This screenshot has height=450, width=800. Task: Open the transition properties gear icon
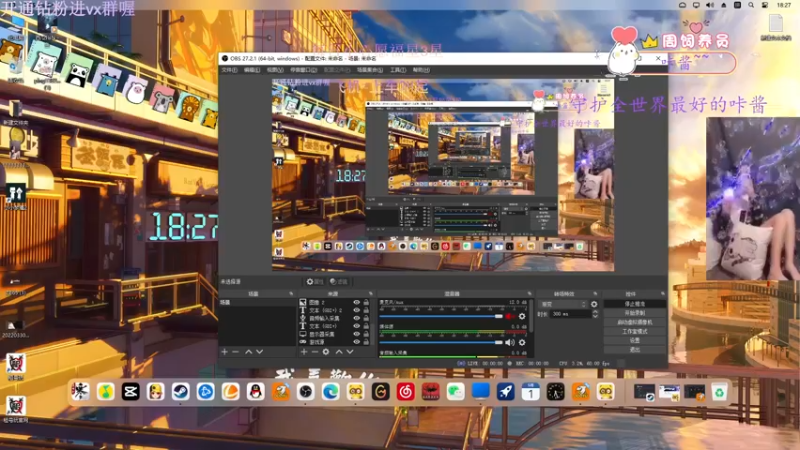(594, 304)
